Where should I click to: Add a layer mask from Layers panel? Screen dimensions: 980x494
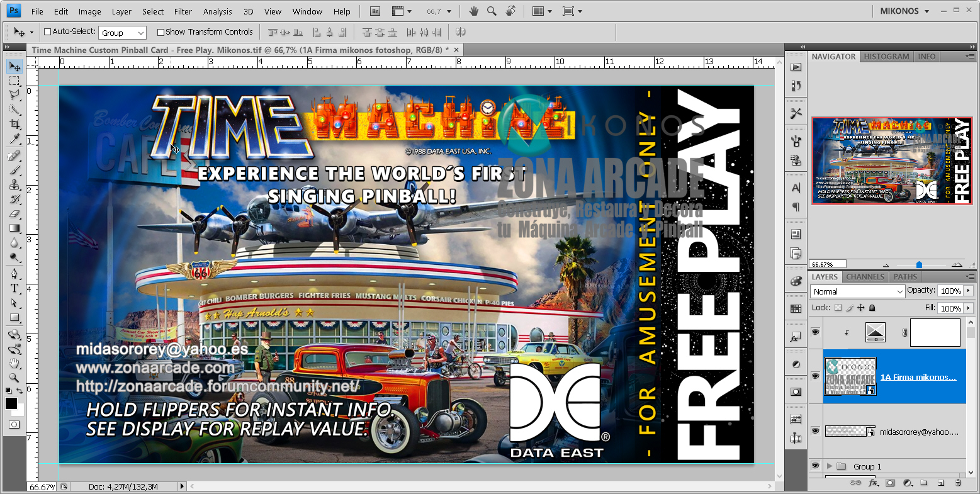pyautogui.click(x=890, y=483)
